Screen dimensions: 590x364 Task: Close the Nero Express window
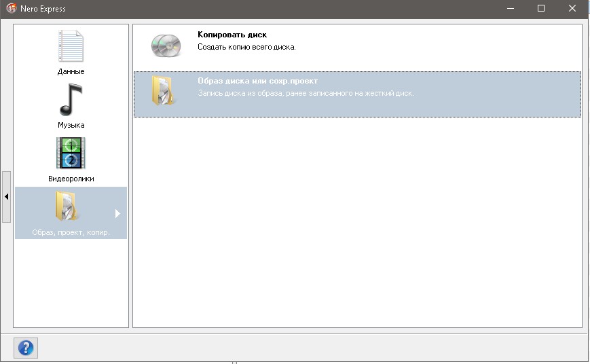click(x=572, y=8)
